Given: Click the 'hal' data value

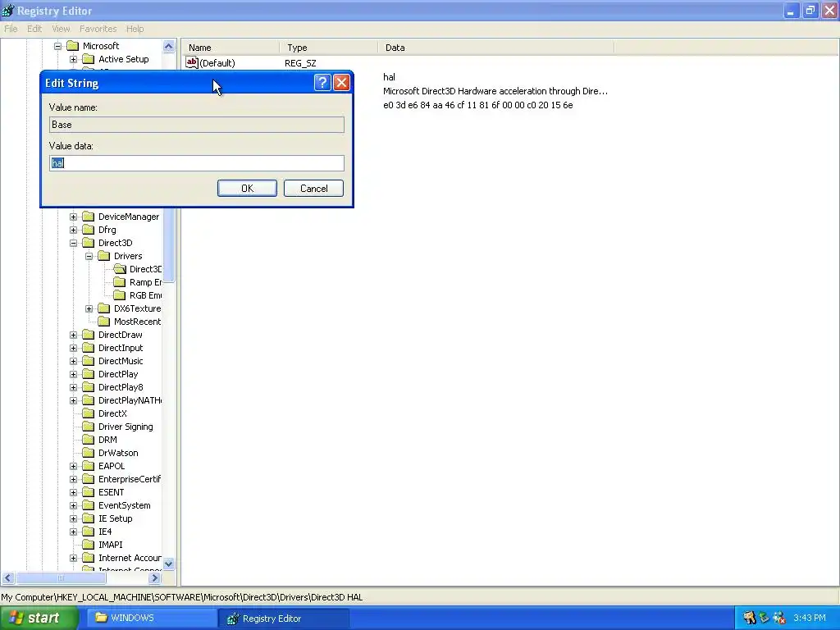Looking at the screenshot, I should coord(389,77).
